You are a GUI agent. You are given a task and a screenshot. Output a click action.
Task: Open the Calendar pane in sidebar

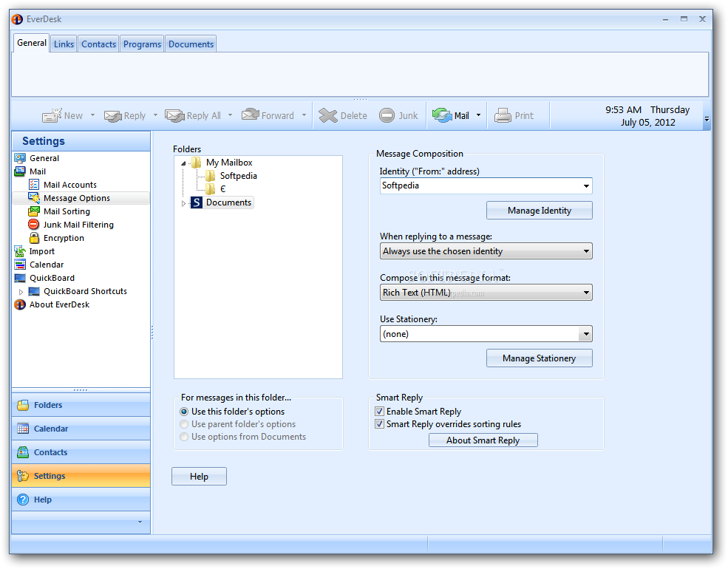[81, 429]
